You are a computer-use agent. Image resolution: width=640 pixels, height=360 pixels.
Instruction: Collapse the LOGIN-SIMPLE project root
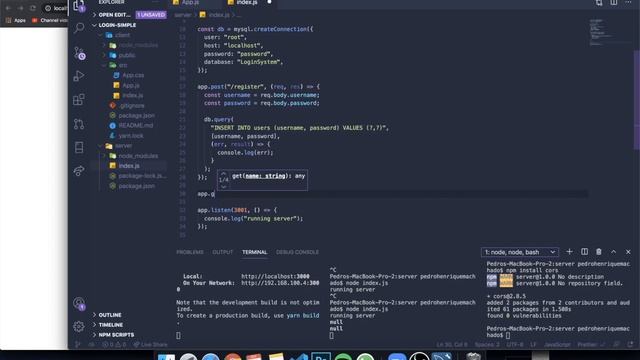pos(95,25)
